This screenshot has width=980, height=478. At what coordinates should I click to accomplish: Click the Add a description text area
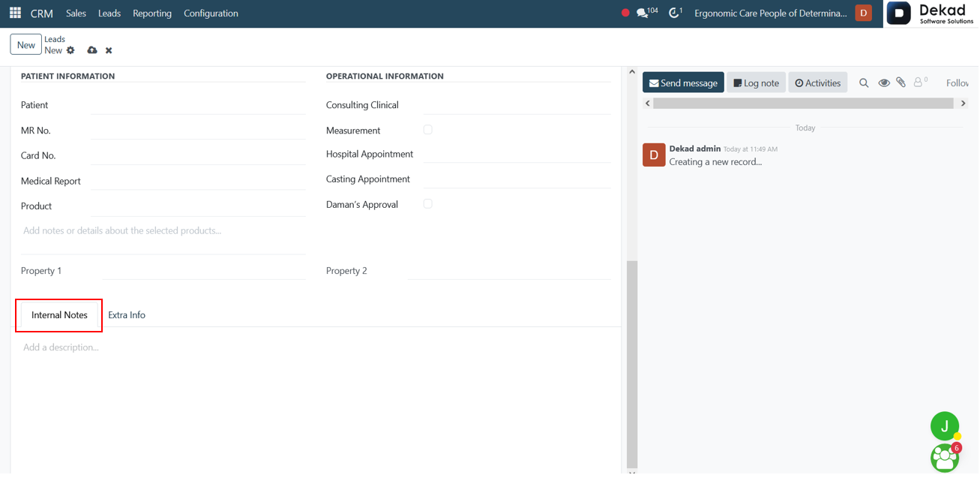(x=316, y=347)
